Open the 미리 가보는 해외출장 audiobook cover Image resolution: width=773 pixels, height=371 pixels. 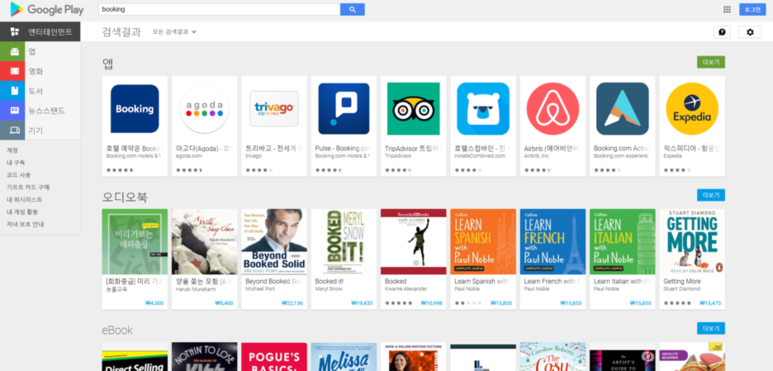tap(135, 241)
